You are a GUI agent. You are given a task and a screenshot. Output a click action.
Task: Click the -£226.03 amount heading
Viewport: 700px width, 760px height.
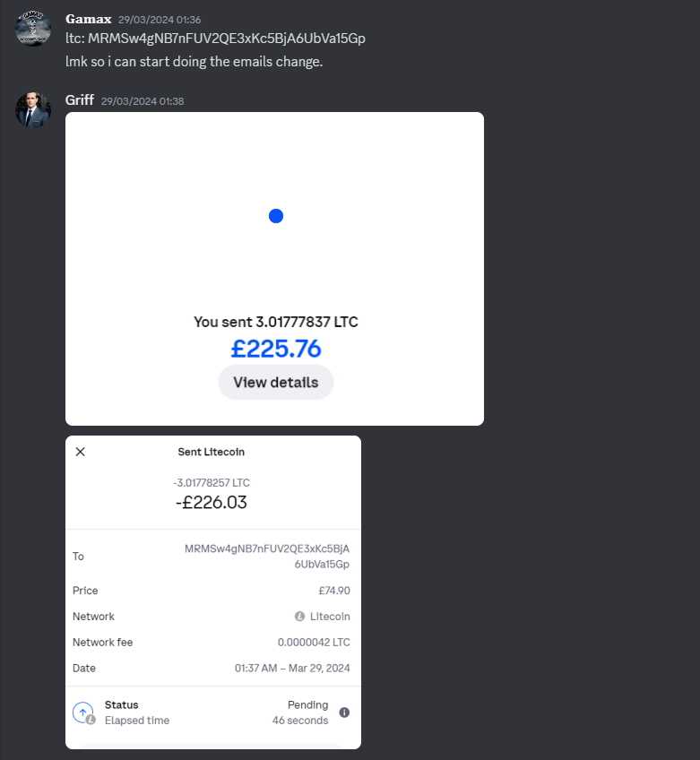tap(212, 502)
